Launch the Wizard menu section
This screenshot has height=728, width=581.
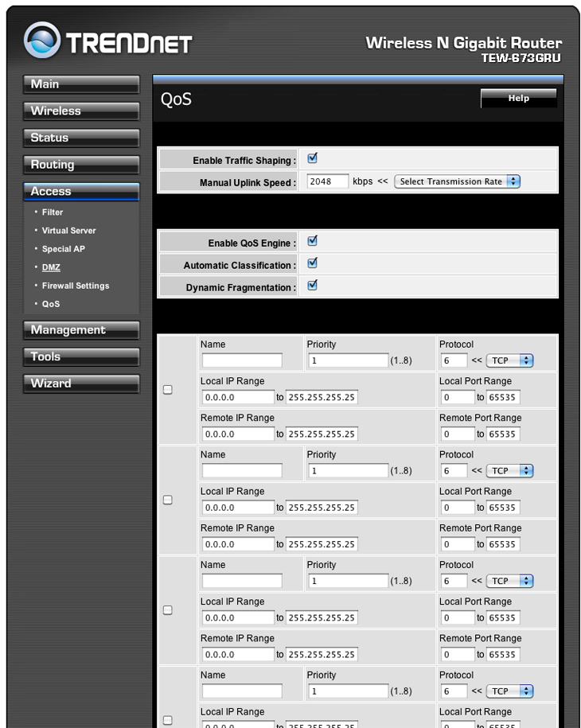(x=80, y=383)
